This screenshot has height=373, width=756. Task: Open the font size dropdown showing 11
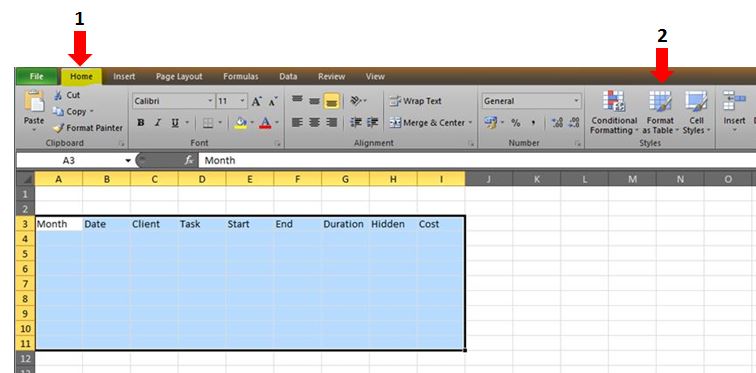[x=232, y=101]
